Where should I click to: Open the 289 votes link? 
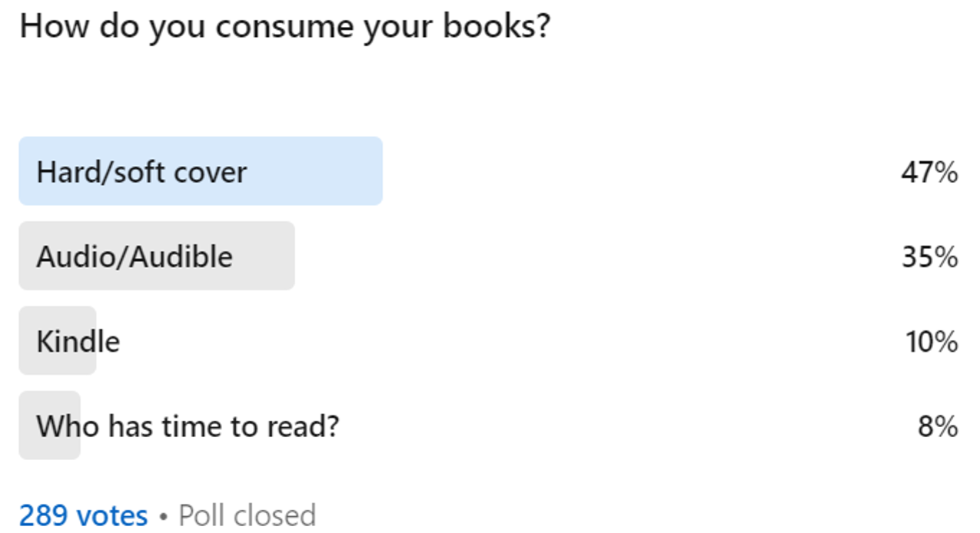[83, 515]
